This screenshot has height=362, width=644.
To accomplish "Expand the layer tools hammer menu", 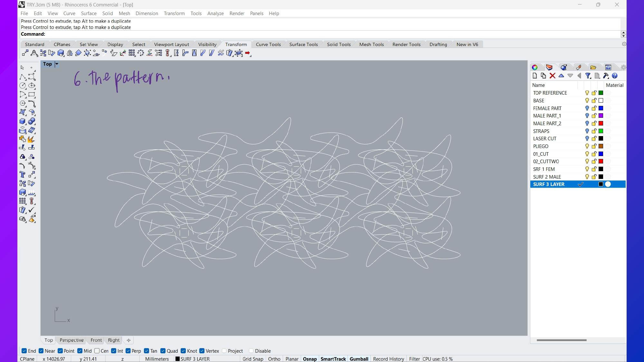I will click(x=606, y=76).
